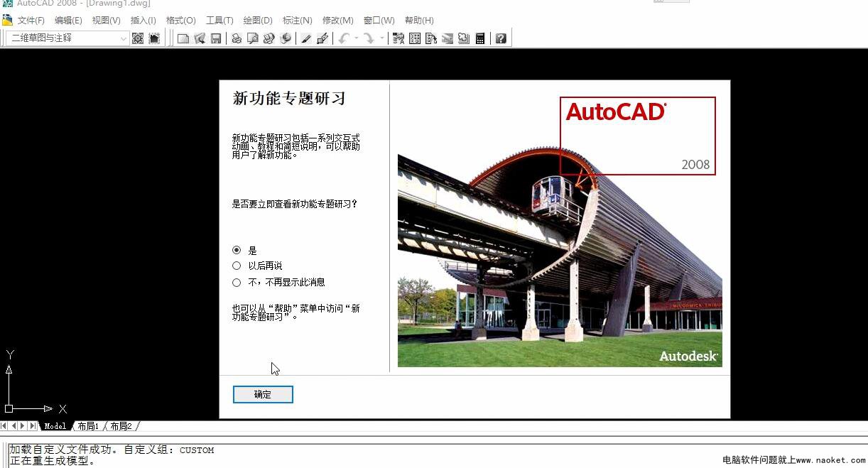Open the Properties palette icon
Viewport: 868px width, 468px height.
(x=398, y=38)
